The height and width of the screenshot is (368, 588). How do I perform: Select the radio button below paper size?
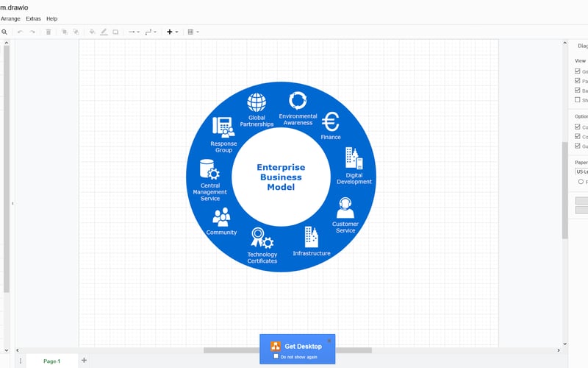(x=581, y=182)
